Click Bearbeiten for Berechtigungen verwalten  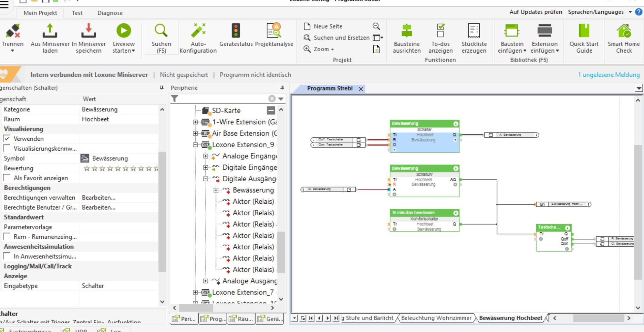coord(98,197)
